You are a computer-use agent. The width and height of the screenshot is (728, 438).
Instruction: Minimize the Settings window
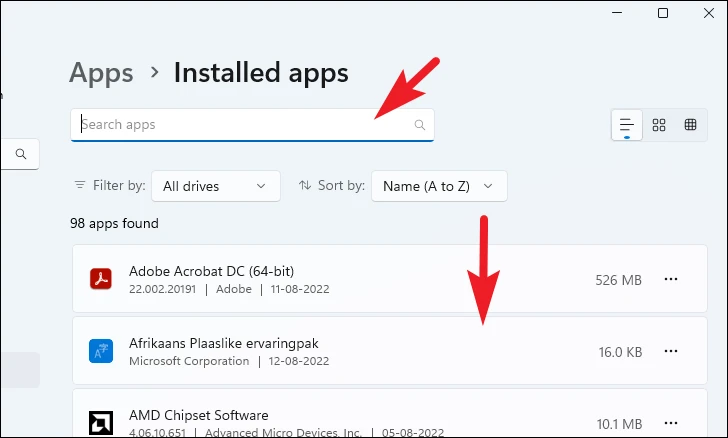coord(617,13)
